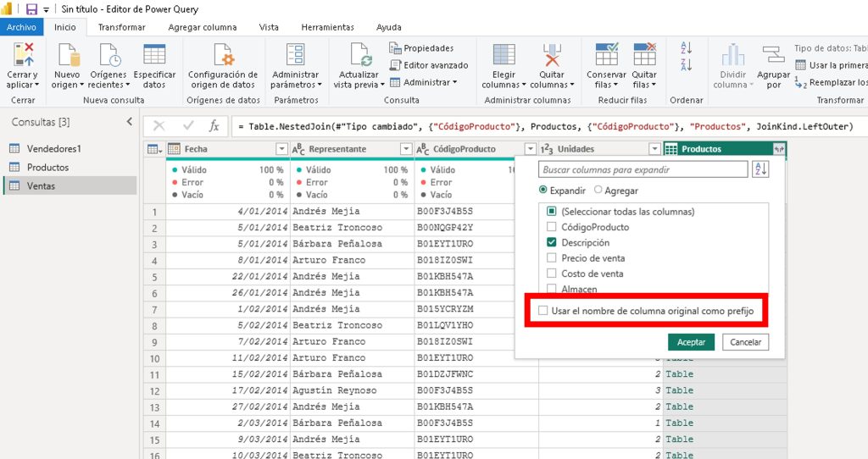Open the Editor avanzado
This screenshot has height=459, width=868.
coord(429,65)
